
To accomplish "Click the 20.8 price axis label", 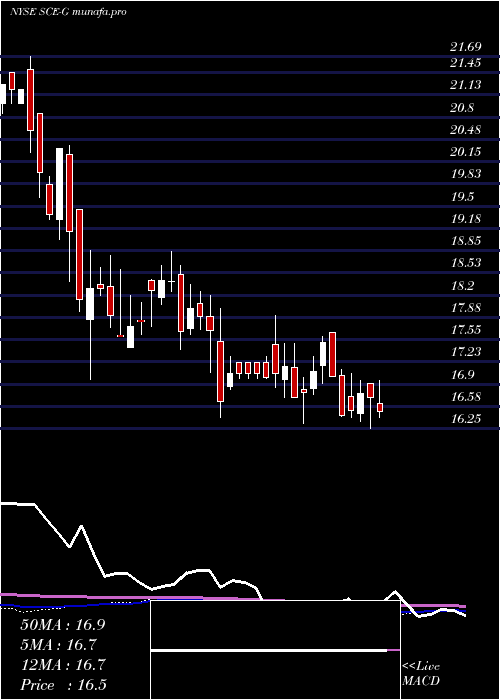I will (x=463, y=108).
